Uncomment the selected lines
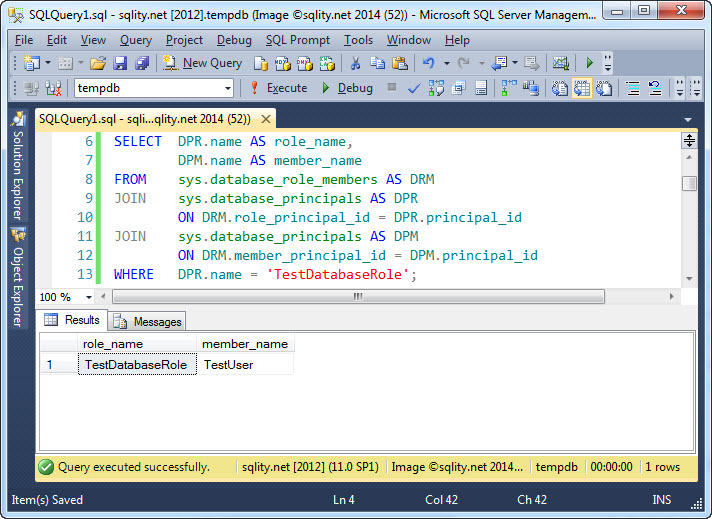Image resolution: width=712 pixels, height=519 pixels. pos(654,88)
